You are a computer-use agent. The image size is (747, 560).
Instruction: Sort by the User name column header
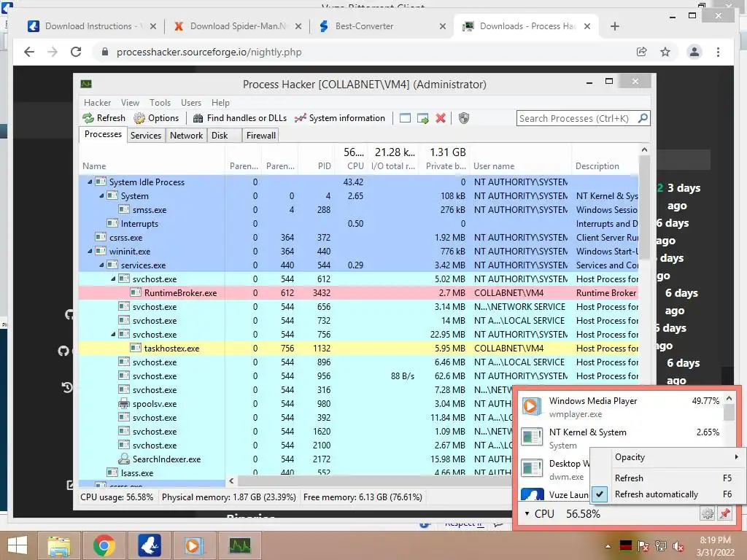click(520, 160)
